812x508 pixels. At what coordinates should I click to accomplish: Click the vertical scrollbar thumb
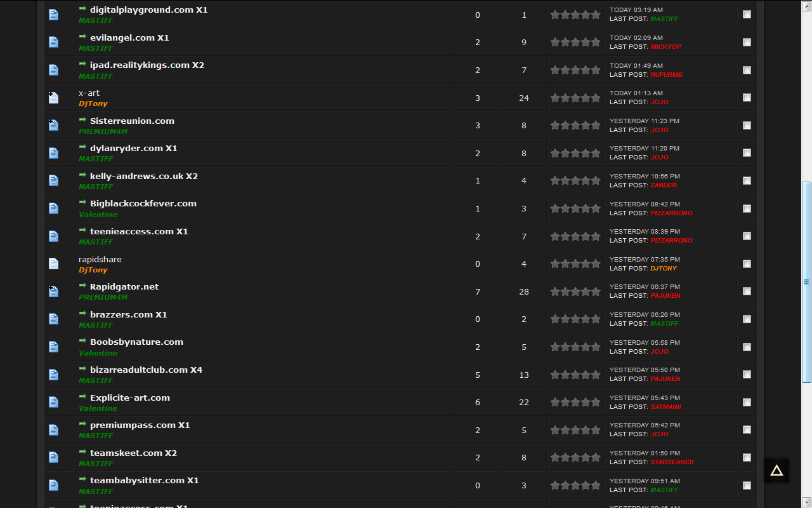pyautogui.click(x=806, y=282)
